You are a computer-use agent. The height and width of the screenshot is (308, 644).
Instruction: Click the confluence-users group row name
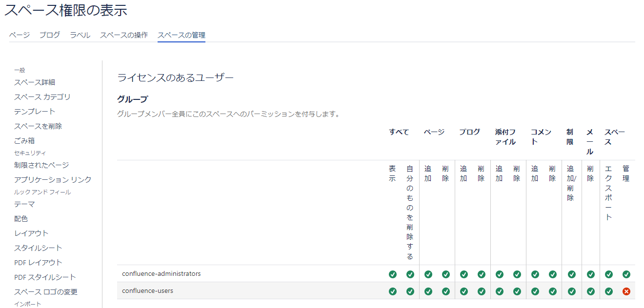147,291
